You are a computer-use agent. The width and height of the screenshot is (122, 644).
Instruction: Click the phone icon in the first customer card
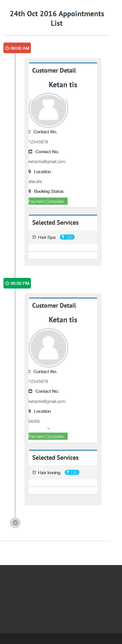pos(30,132)
